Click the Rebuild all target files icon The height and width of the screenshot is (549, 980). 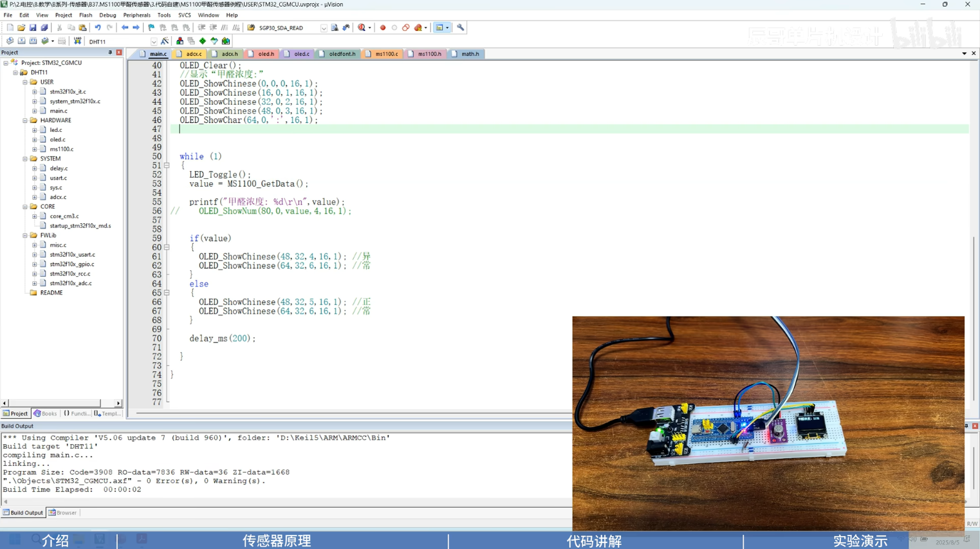point(33,41)
